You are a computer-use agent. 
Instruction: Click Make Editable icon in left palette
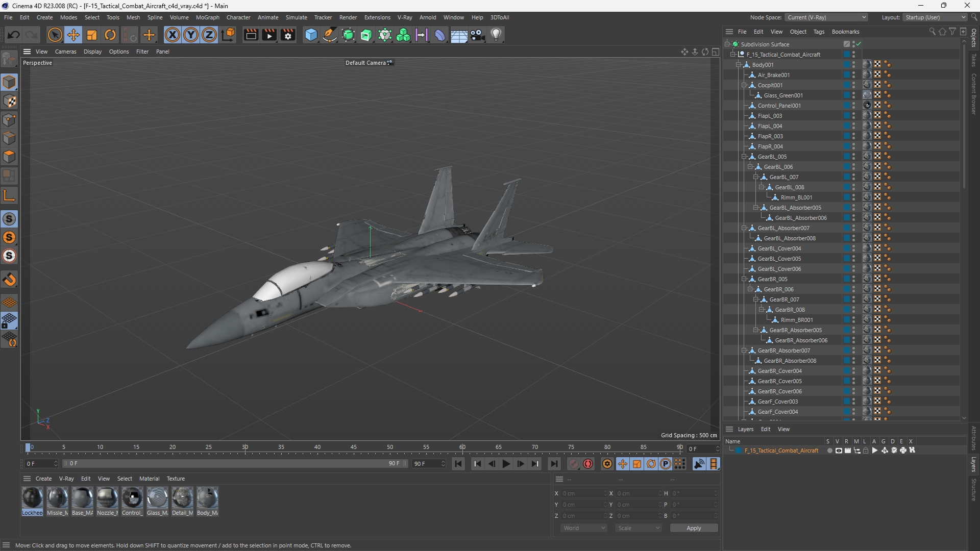pos(9,60)
